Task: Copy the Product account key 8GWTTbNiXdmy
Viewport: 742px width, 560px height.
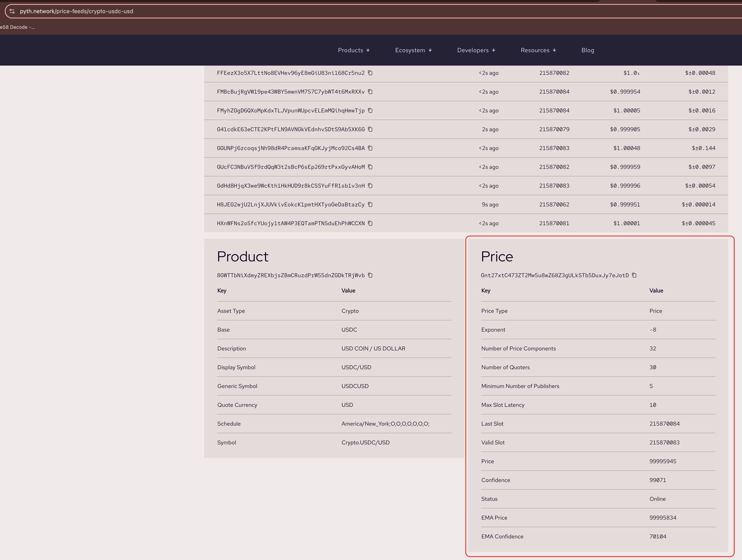Action: [370, 276]
